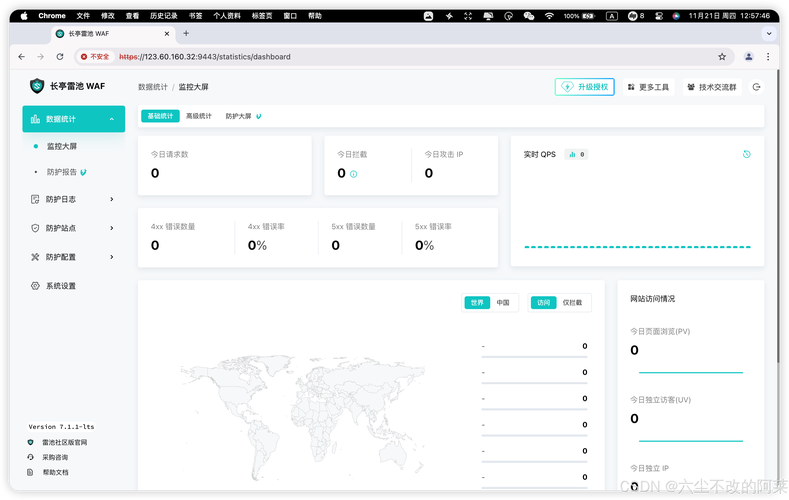This screenshot has height=500, width=789.
Task: Open 采购咨询 link
Action: pos(55,458)
